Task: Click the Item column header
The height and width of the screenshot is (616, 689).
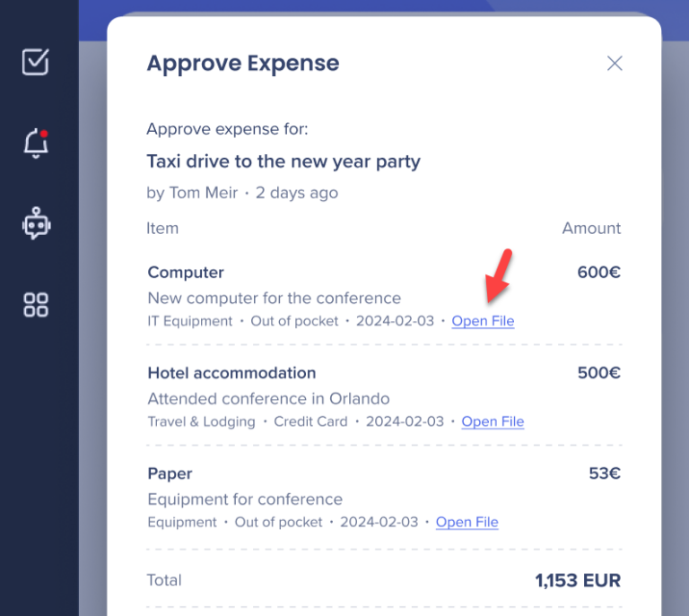Action: pos(162,228)
